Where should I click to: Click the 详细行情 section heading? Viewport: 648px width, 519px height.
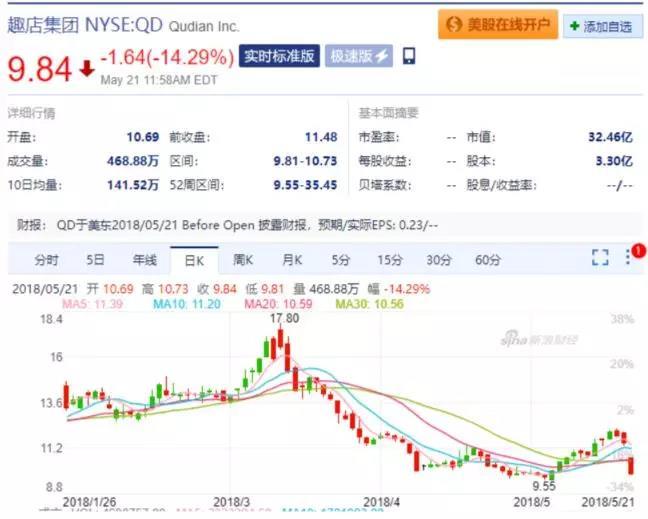(31, 113)
